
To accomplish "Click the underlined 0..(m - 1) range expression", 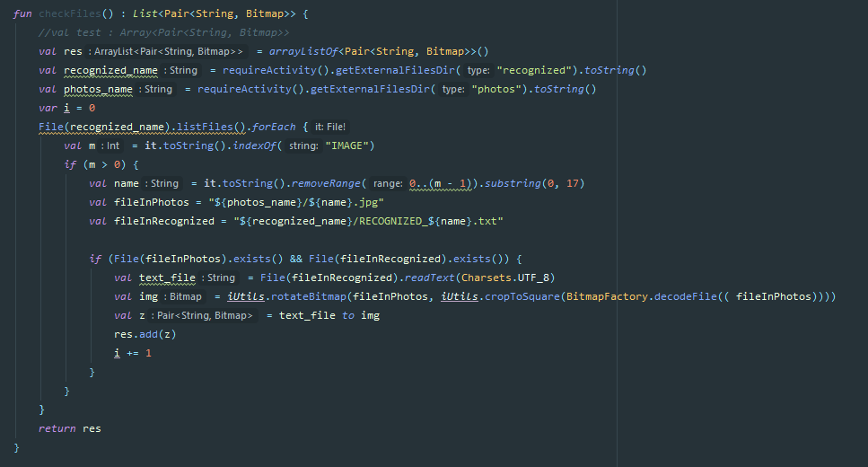I will click(441, 183).
